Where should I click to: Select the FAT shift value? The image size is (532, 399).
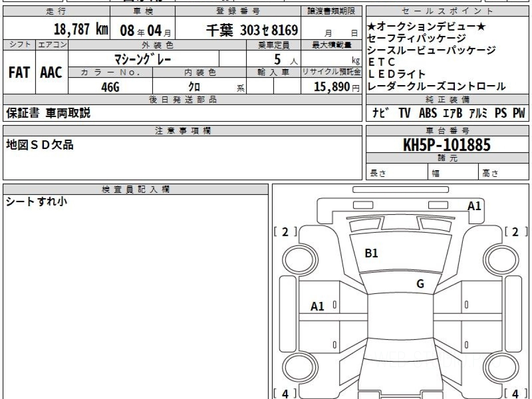pos(19,73)
